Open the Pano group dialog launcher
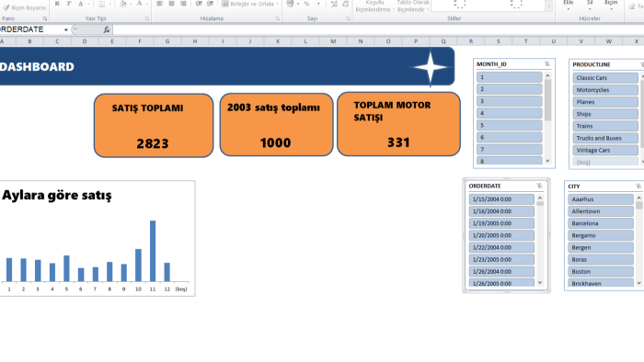This screenshot has height=362, width=644. [x=45, y=18]
